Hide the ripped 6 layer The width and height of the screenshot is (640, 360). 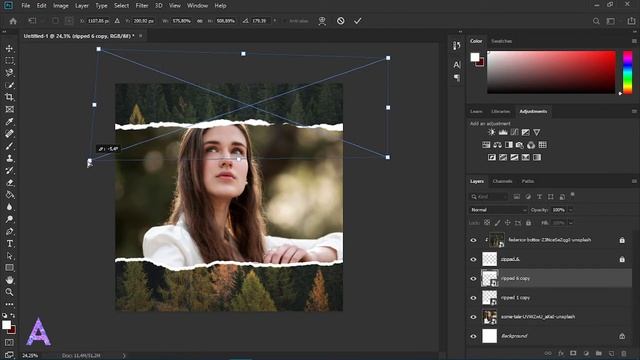[x=473, y=260]
